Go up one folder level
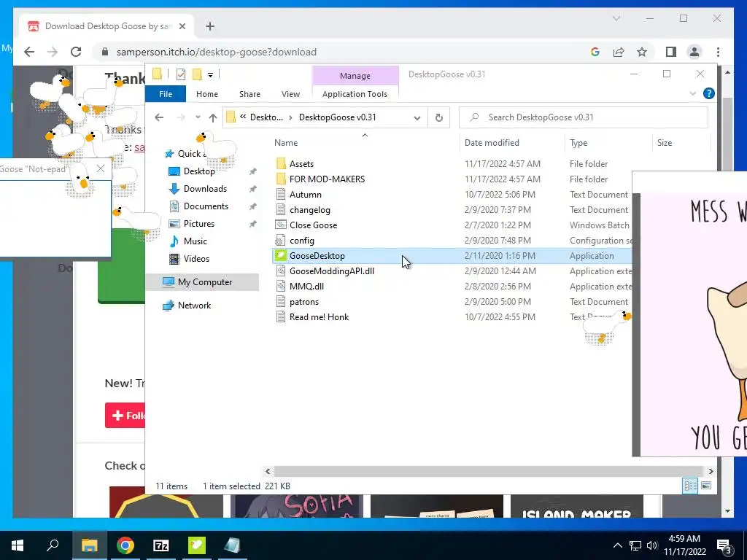 pyautogui.click(x=213, y=117)
